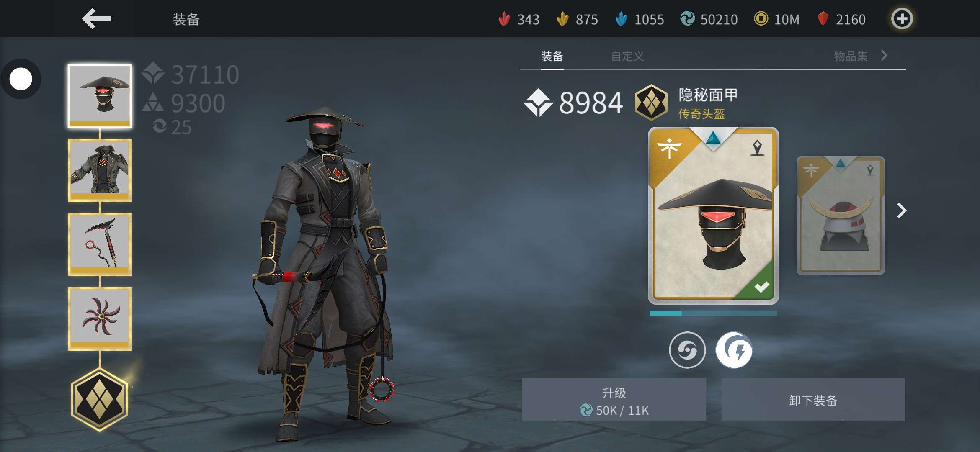
Task: Tap the gold hexagon set emblem at bottom
Action: coord(100,400)
